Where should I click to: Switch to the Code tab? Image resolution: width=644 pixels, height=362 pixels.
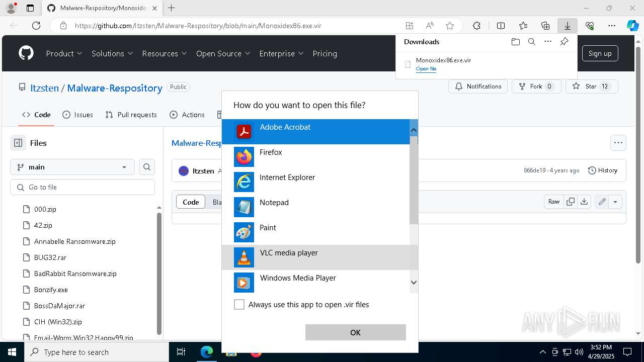[x=36, y=115]
